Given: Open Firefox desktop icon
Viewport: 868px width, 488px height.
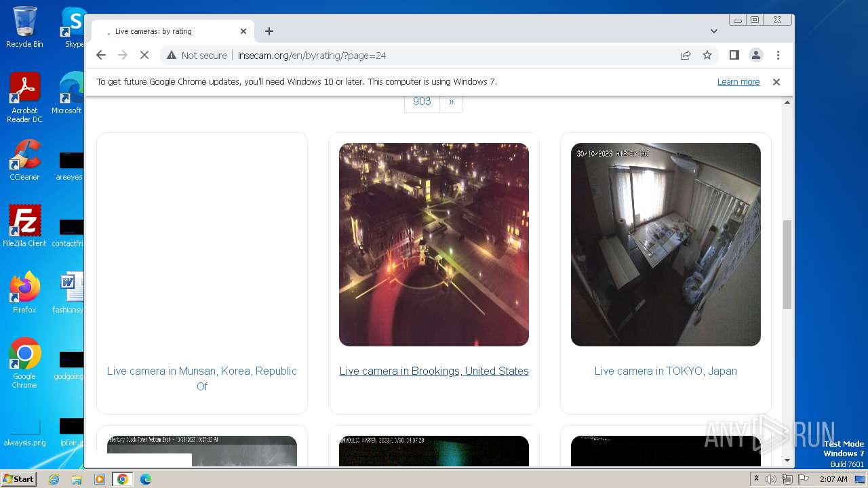Looking at the screenshot, I should click(x=24, y=293).
